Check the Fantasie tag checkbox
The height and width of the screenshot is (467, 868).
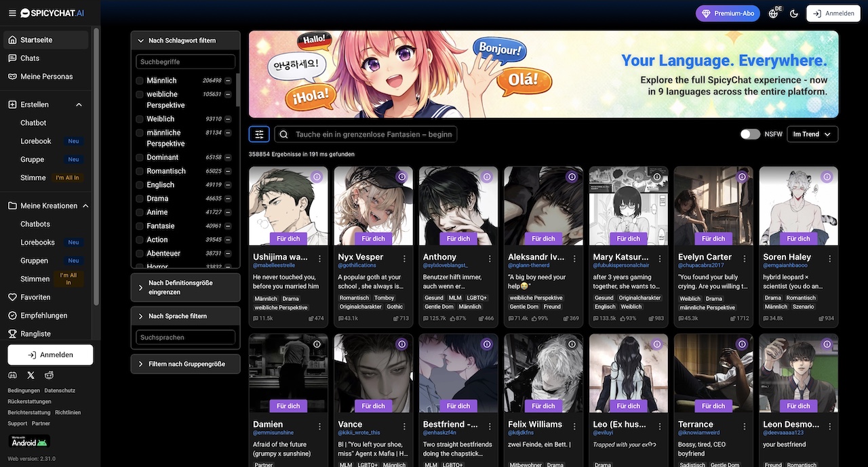[x=140, y=226]
